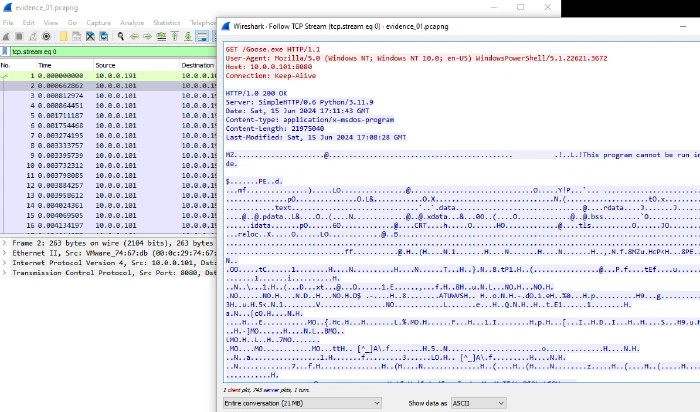Click into the tcp.stream eq 0 display filter field
700x412 pixels.
pos(112,51)
